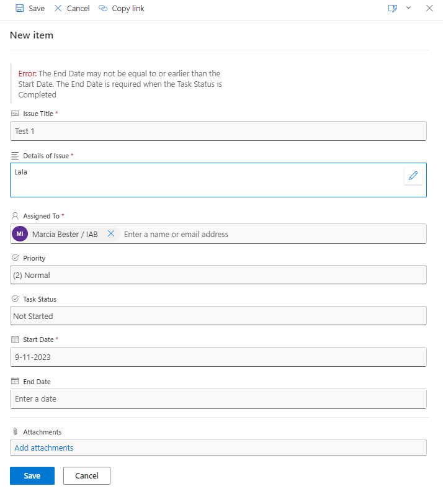Open the rich text editor via the pencil icon
Image resolution: width=443 pixels, height=504 pixels.
tap(413, 176)
